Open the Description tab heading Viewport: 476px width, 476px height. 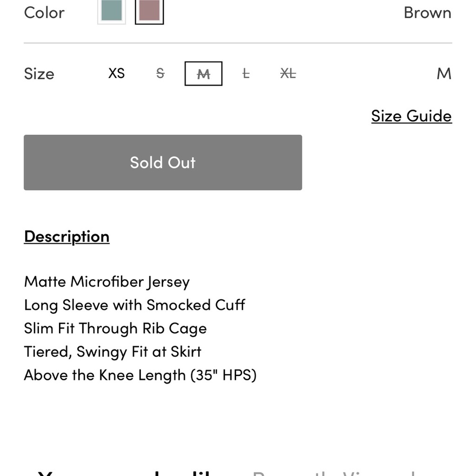point(67,237)
